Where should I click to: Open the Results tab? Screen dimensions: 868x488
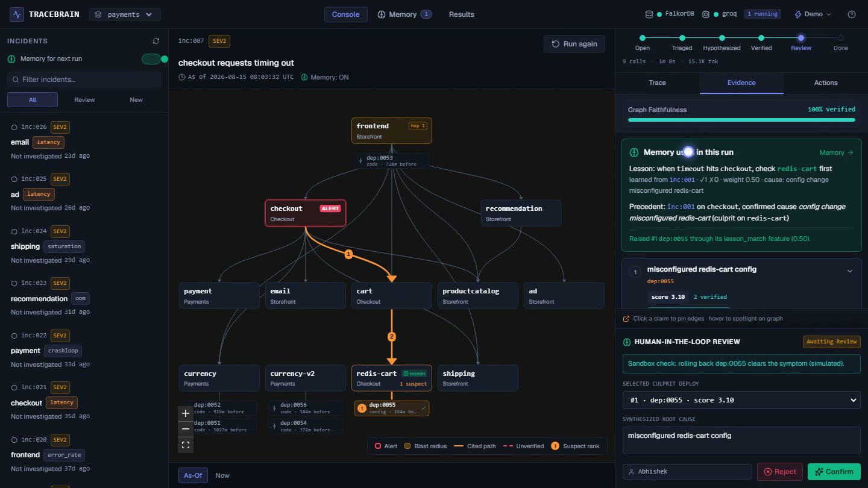point(461,14)
